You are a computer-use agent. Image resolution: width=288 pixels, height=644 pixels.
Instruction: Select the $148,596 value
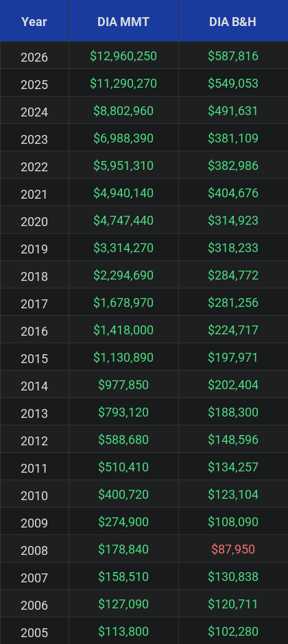point(233,440)
